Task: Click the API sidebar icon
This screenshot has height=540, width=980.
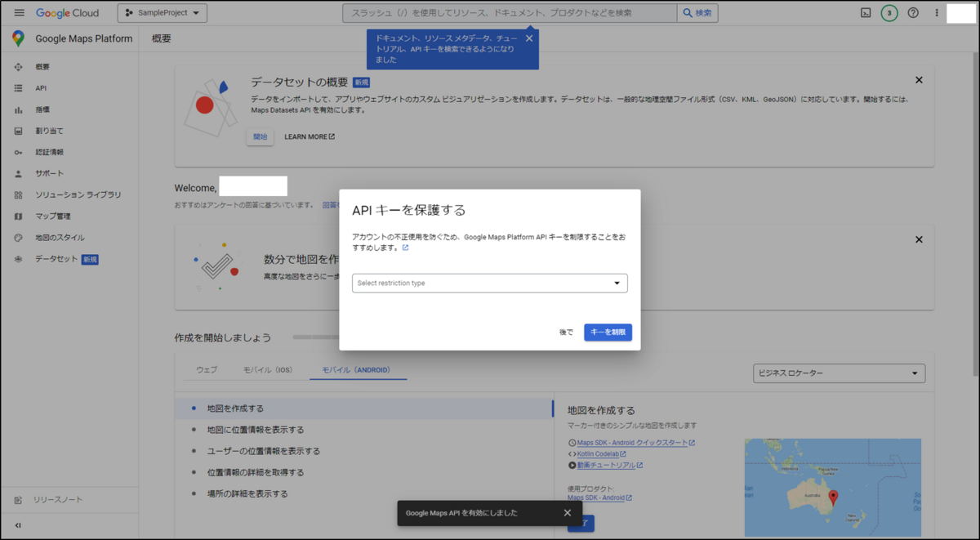Action: 18,88
